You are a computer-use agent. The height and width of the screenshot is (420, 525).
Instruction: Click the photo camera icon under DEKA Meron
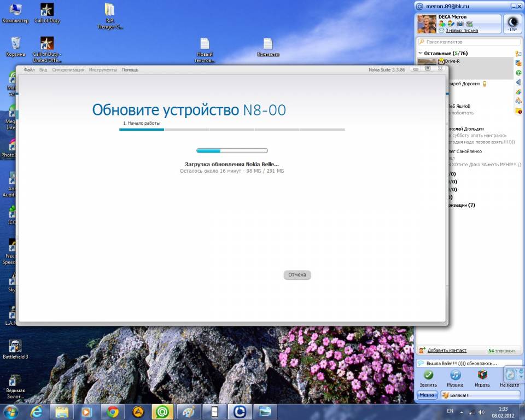pos(460,24)
